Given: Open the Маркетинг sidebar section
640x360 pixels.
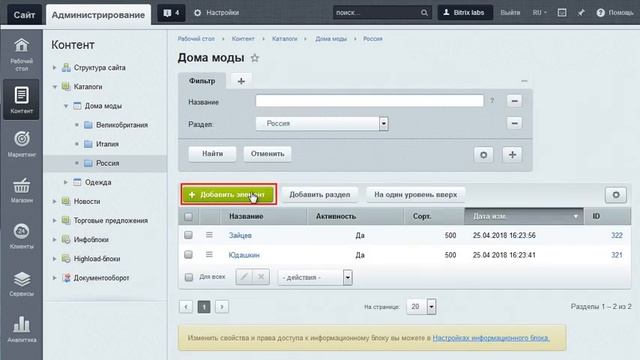Looking at the screenshot, I should [x=22, y=144].
